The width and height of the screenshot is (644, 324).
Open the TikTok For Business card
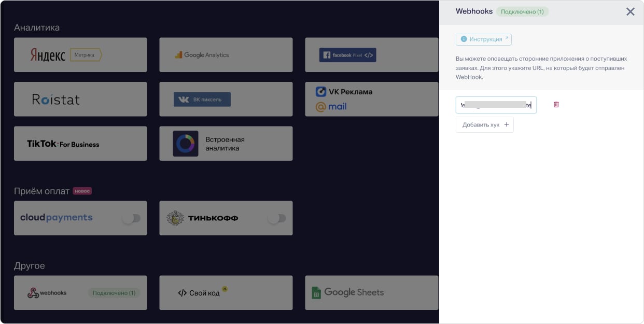click(x=80, y=144)
